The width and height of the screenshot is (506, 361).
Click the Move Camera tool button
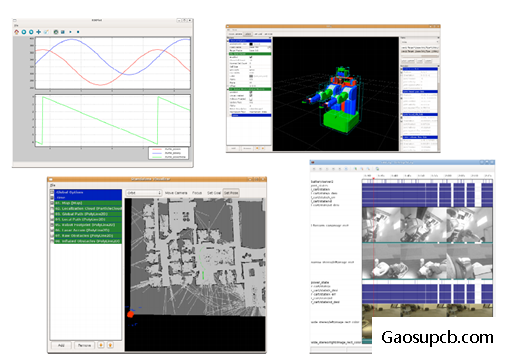click(x=176, y=193)
